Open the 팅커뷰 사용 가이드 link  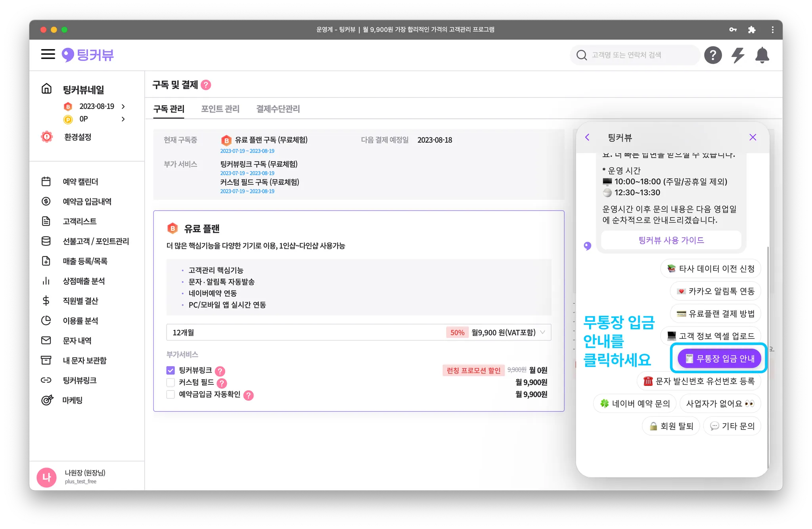point(671,240)
